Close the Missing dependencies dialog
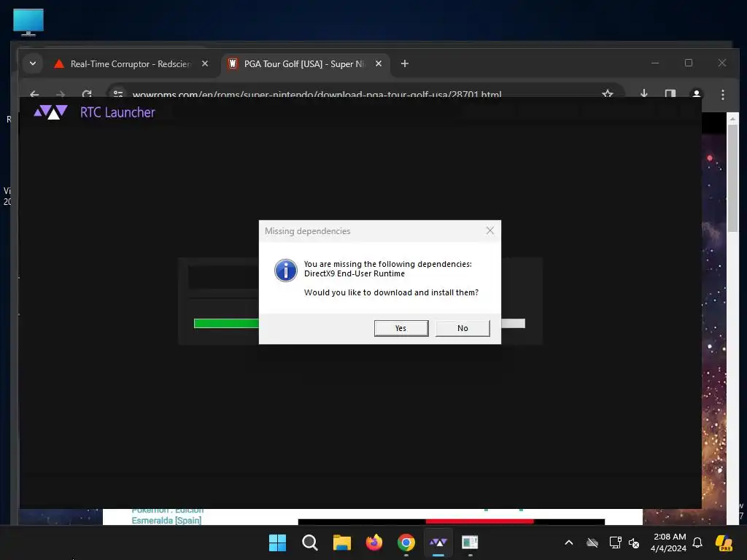 click(489, 230)
